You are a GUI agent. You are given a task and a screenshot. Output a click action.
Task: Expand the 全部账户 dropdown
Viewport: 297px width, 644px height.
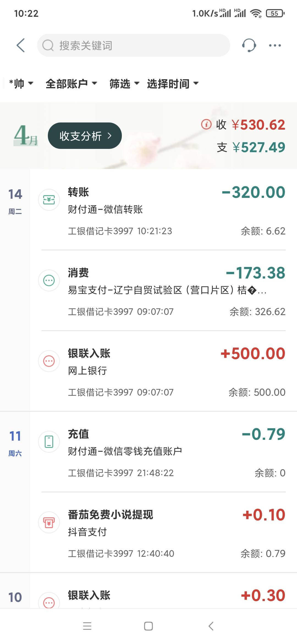coord(71,84)
